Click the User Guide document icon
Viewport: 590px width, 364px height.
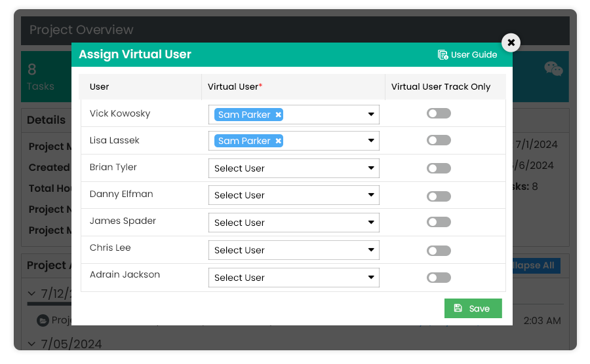442,55
